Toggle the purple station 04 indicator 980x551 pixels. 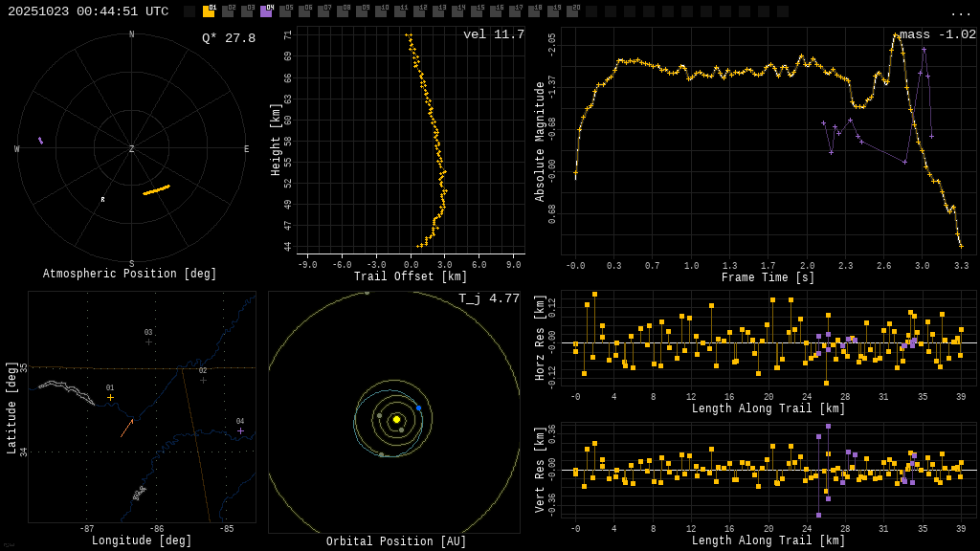(x=266, y=11)
